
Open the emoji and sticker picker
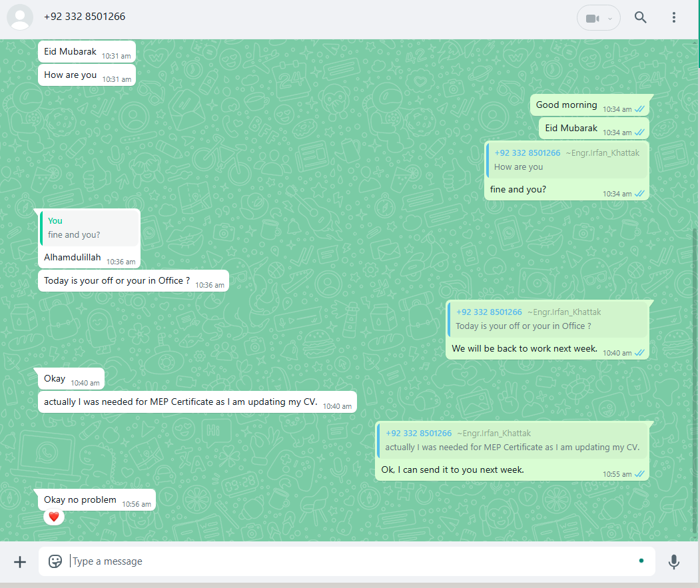(55, 561)
